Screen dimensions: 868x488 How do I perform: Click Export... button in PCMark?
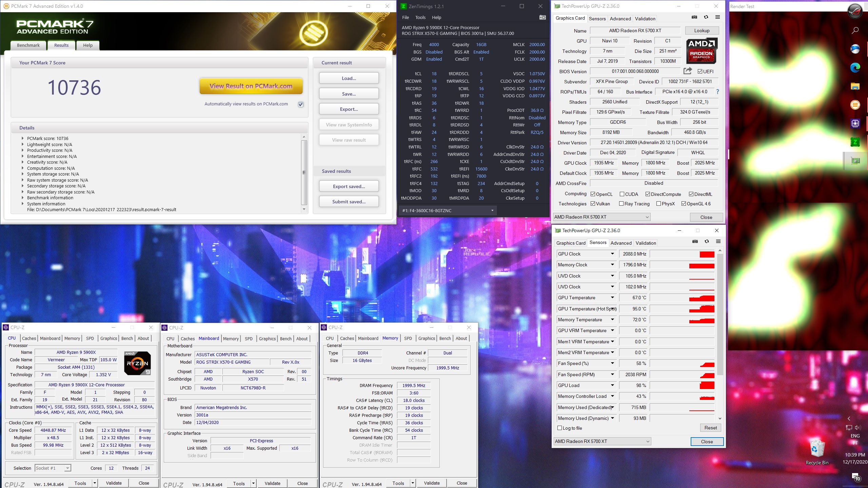tap(349, 109)
